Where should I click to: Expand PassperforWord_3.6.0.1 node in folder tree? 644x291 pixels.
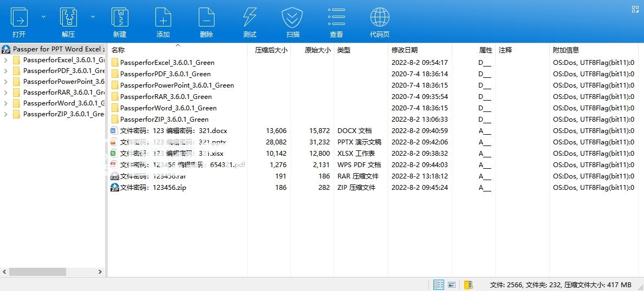click(x=5, y=103)
